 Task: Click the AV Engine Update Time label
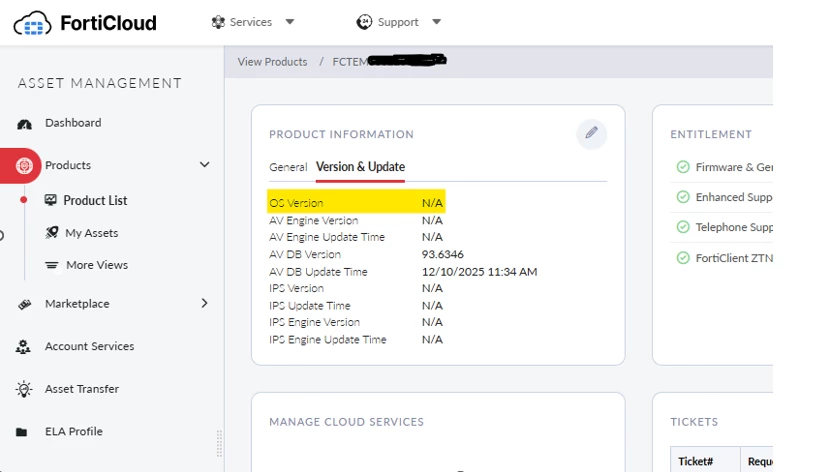pos(327,237)
